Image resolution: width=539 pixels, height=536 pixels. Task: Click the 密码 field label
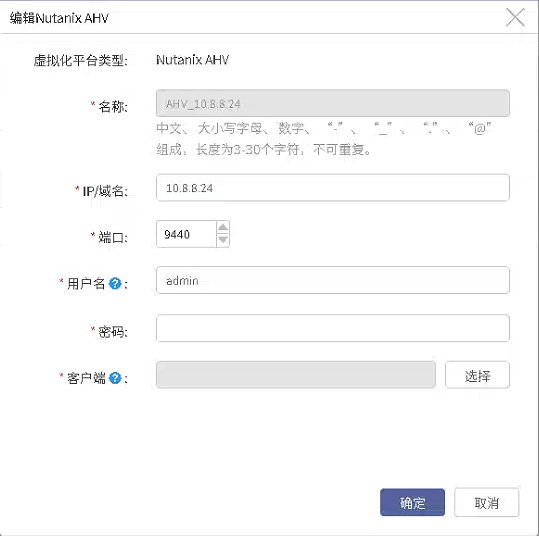click(x=109, y=331)
